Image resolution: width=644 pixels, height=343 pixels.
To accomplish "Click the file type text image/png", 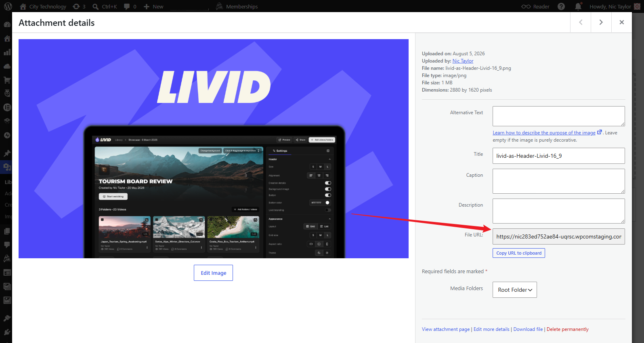I will pyautogui.click(x=455, y=75).
